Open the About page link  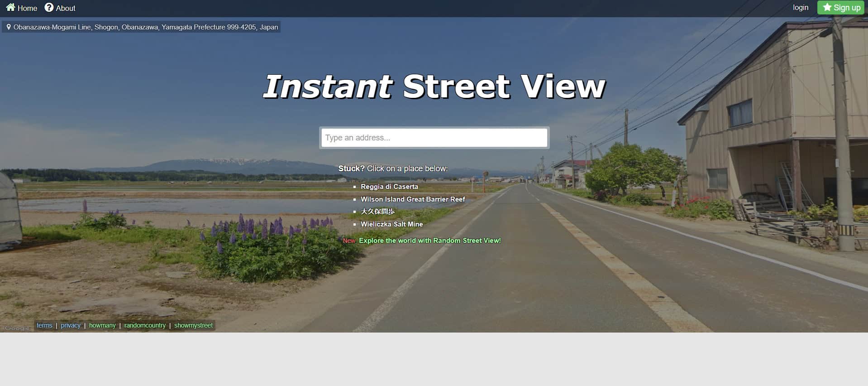coord(60,8)
